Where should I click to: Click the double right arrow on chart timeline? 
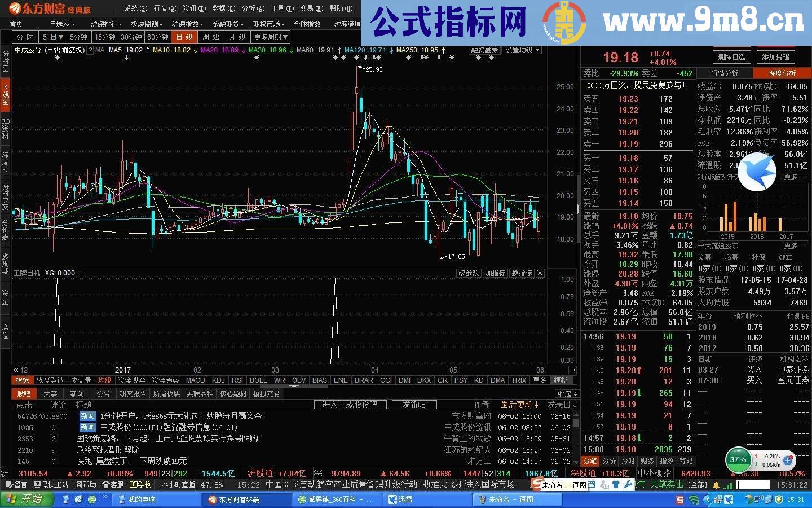coord(573,370)
